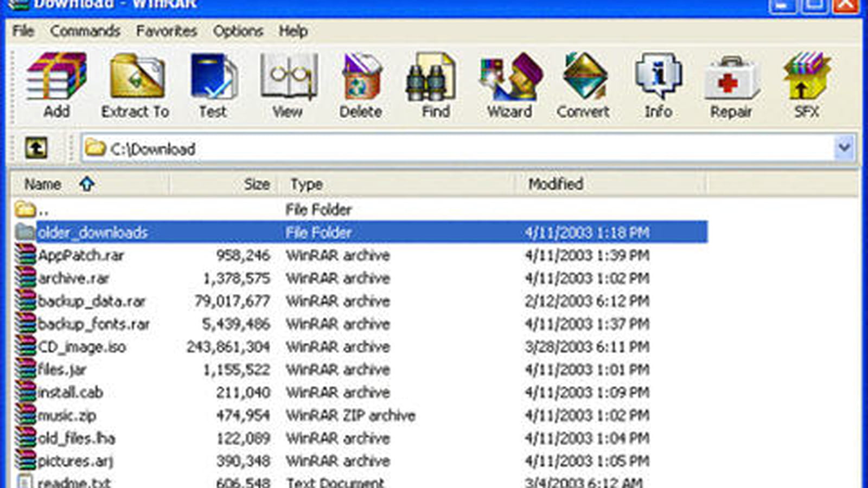This screenshot has height=488, width=868.
Task: Select the install.cab file name
Action: click(x=71, y=392)
